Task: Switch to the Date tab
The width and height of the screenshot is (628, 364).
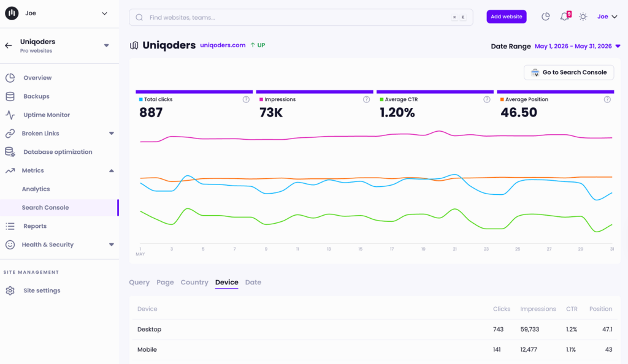Action: click(253, 282)
